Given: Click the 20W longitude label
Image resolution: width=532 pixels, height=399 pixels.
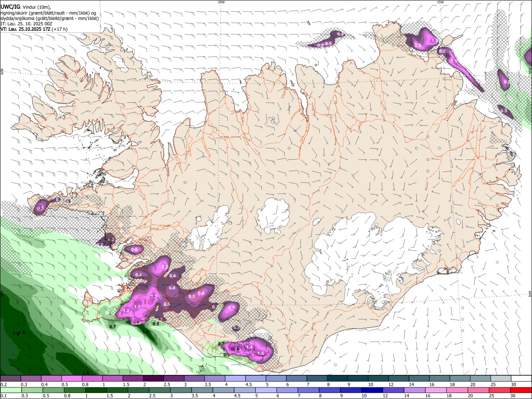Looking at the screenshot, I should tap(221, 2).
